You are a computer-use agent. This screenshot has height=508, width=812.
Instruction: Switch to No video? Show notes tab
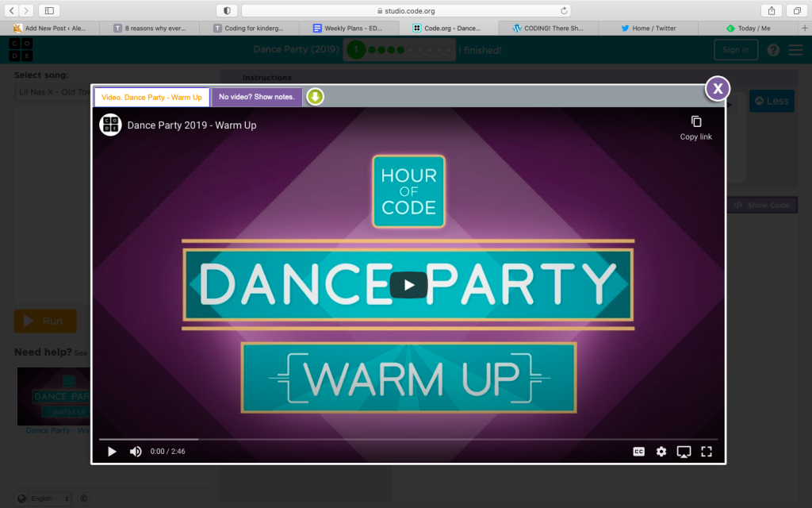click(x=257, y=97)
